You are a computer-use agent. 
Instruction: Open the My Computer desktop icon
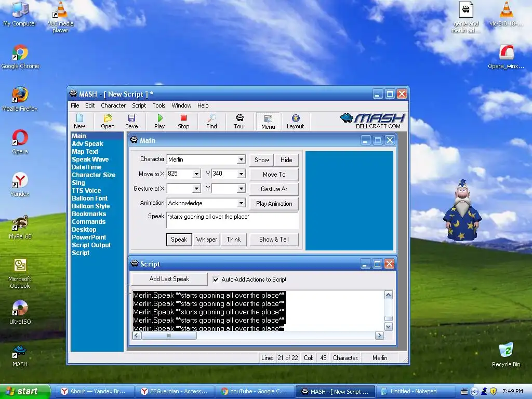[x=20, y=14]
